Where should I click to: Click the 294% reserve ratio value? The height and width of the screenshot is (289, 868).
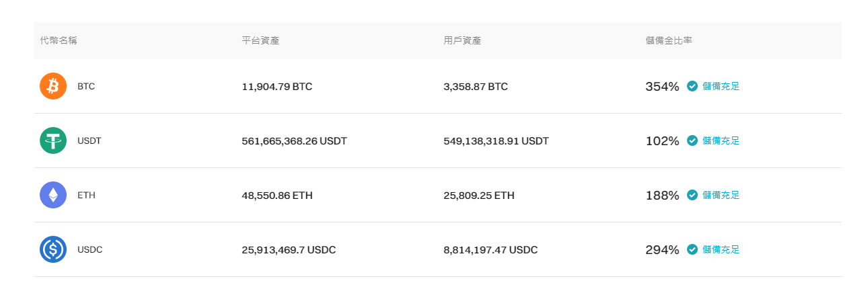click(x=662, y=250)
